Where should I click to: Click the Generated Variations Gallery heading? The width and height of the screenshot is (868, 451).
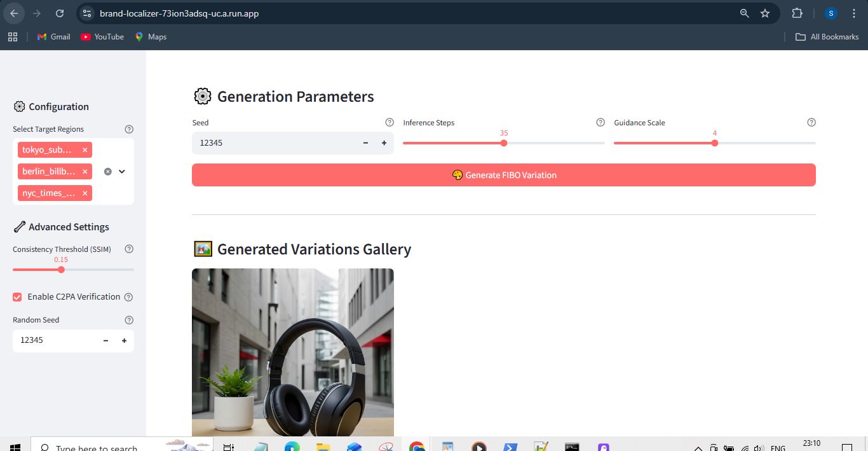pos(314,249)
